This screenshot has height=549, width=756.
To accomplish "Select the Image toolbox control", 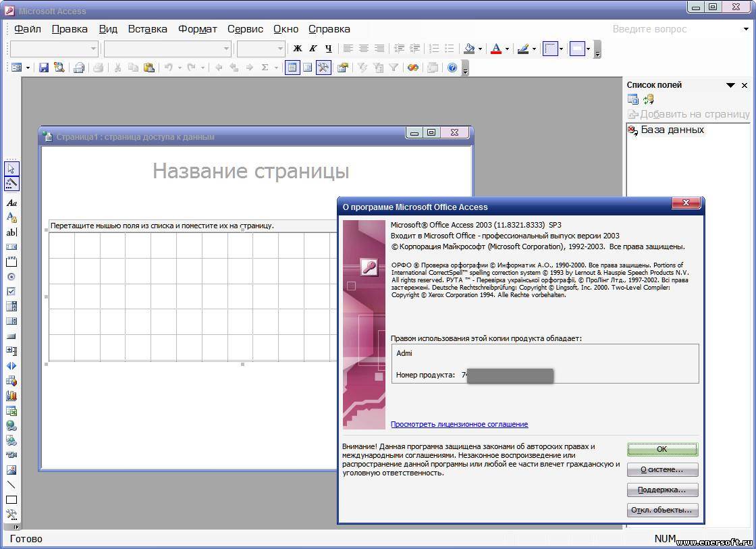I will pos(11,470).
